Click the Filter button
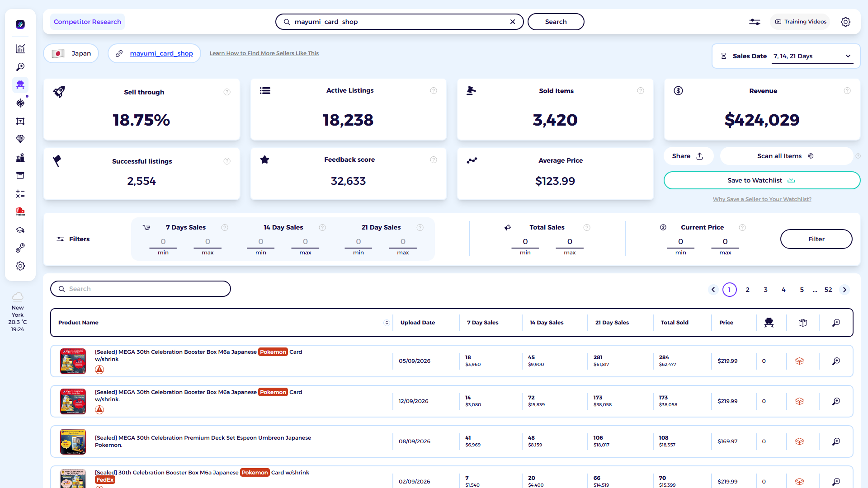Screen dimensions: 868x488 tap(816, 239)
